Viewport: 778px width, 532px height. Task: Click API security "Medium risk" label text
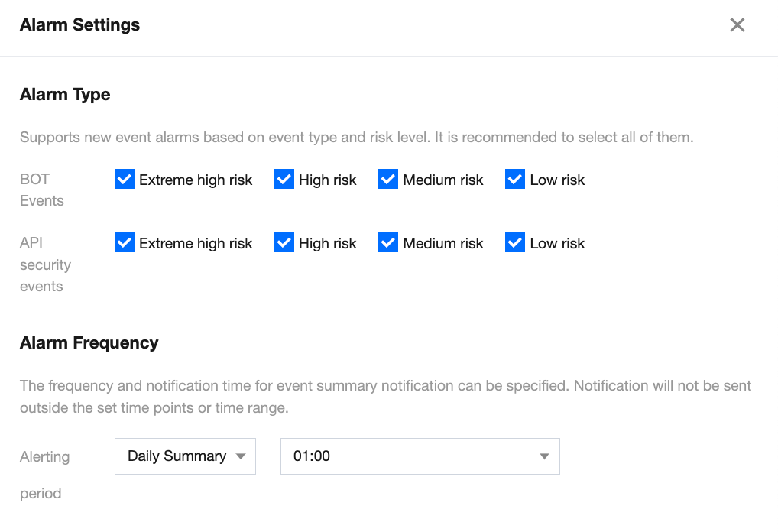[x=443, y=243]
